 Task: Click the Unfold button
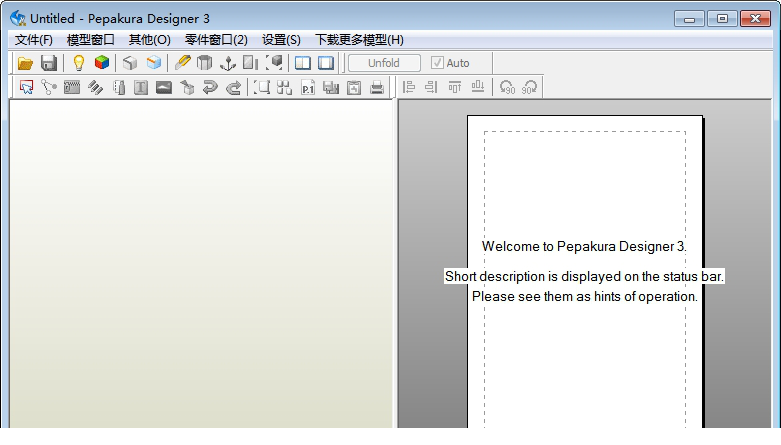pos(384,63)
